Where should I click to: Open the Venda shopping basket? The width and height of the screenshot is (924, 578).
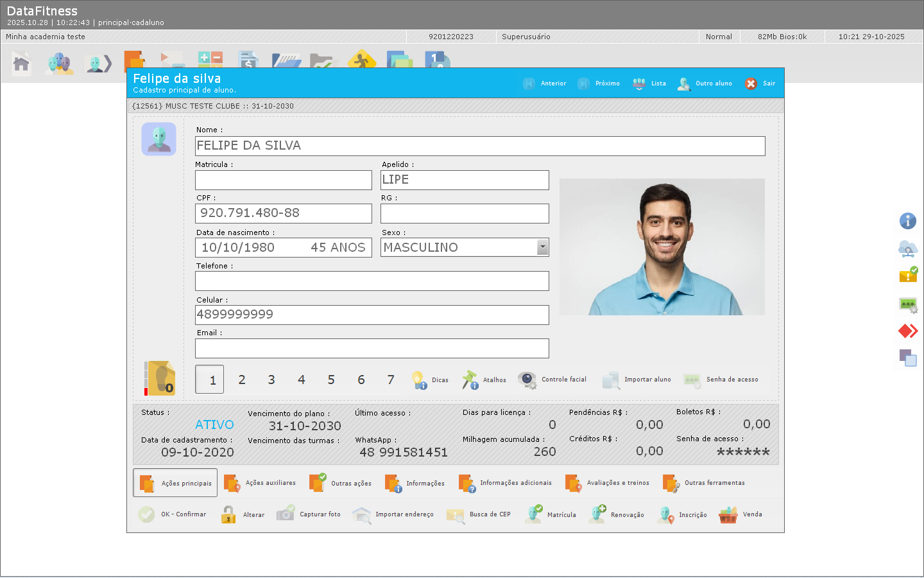tap(728, 514)
